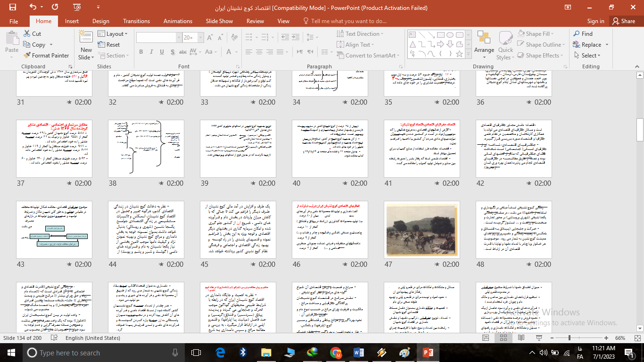Click Decrease List Level indent icon
The image size is (644, 362).
pos(285,37)
